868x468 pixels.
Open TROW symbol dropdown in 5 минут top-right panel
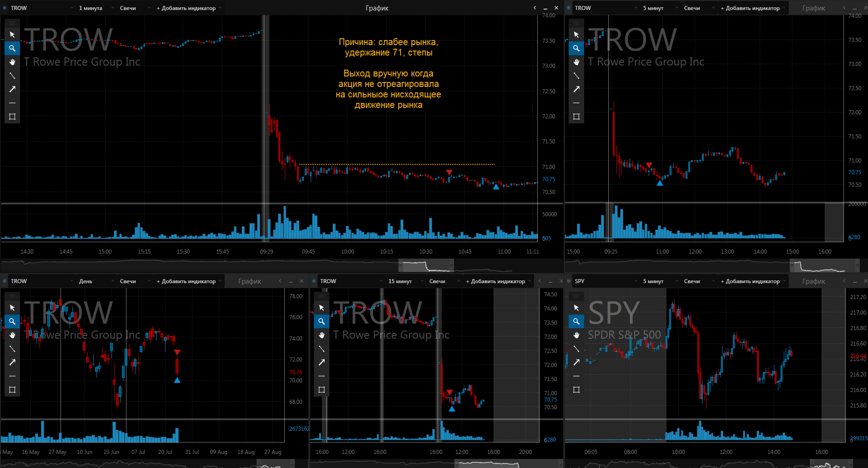[606, 8]
